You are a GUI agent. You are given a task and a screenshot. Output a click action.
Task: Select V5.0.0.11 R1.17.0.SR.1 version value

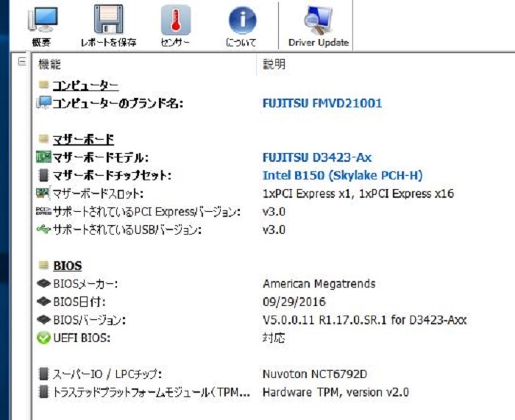pyautogui.click(x=365, y=320)
